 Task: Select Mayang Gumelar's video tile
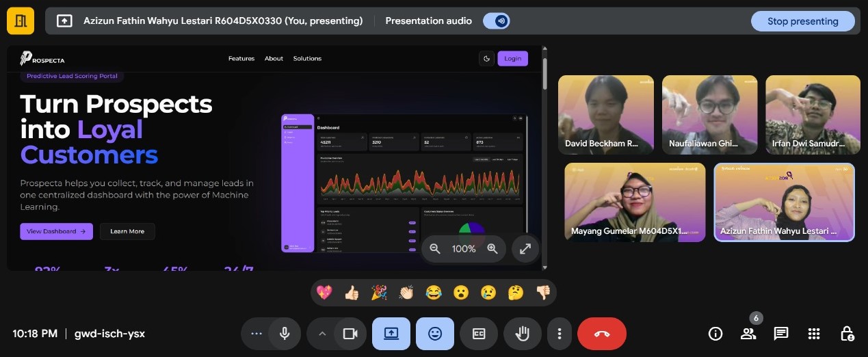(x=635, y=202)
